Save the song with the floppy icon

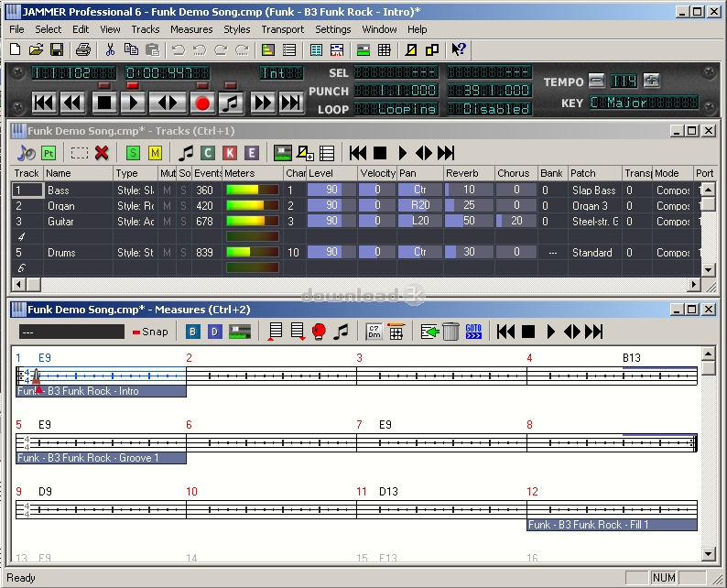tap(57, 49)
